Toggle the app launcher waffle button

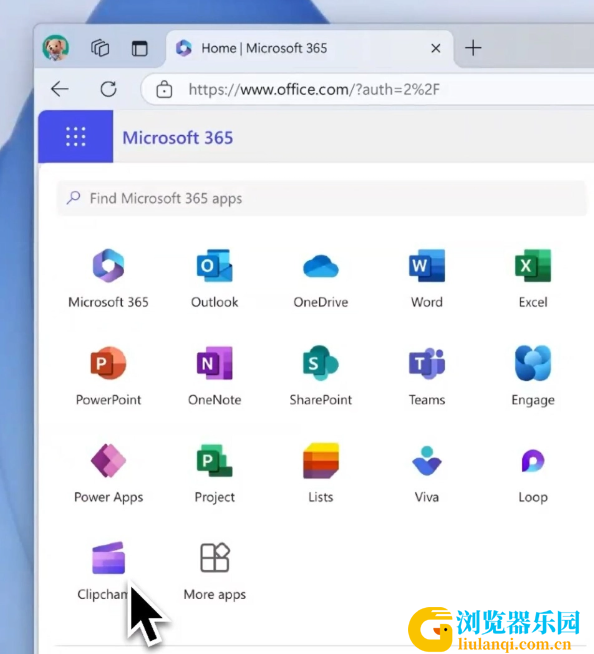[76, 136]
